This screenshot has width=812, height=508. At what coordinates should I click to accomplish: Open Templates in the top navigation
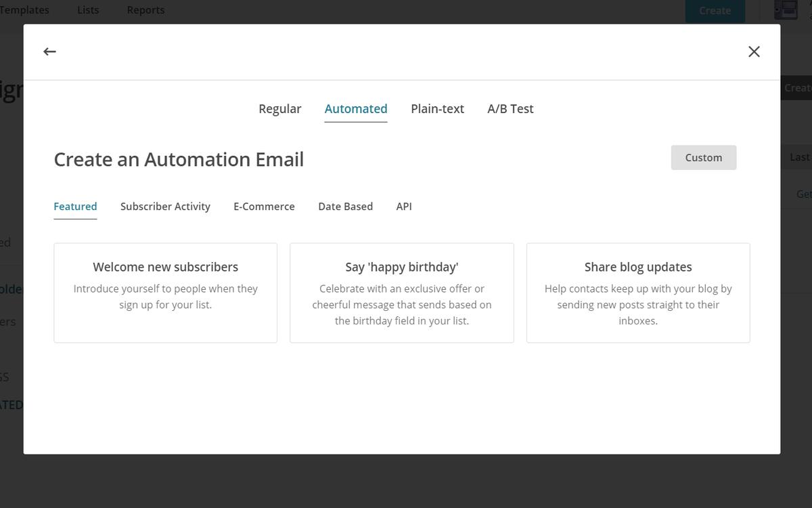click(x=25, y=10)
